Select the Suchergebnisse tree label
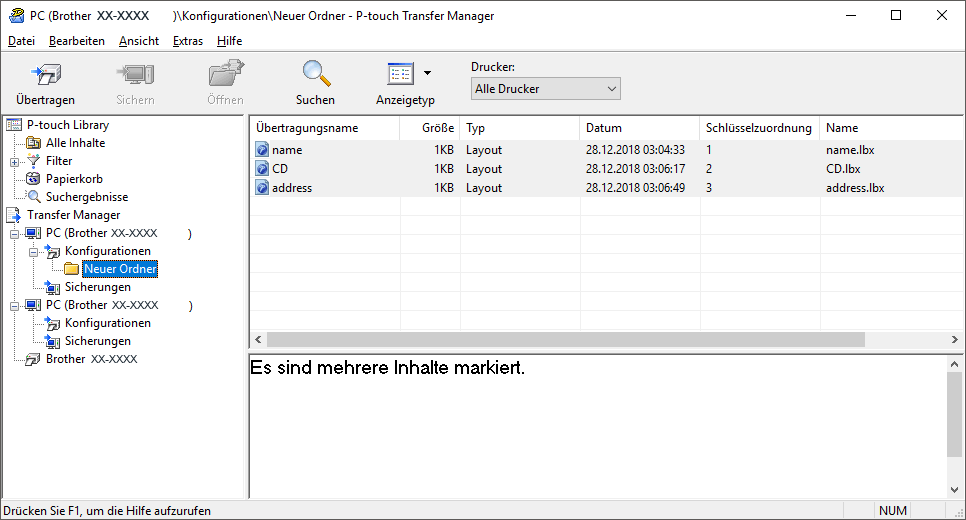 [x=87, y=197]
